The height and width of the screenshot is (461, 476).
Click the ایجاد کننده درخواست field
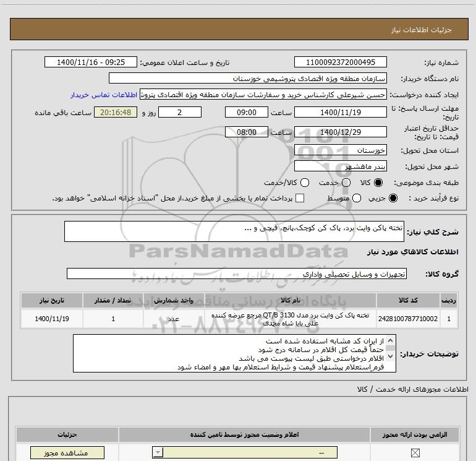pyautogui.click(x=263, y=95)
